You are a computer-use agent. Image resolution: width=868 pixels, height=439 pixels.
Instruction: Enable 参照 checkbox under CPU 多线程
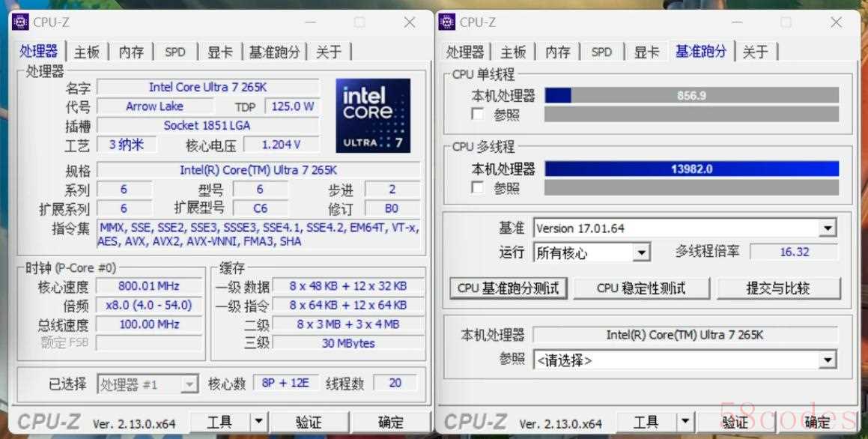click(477, 187)
